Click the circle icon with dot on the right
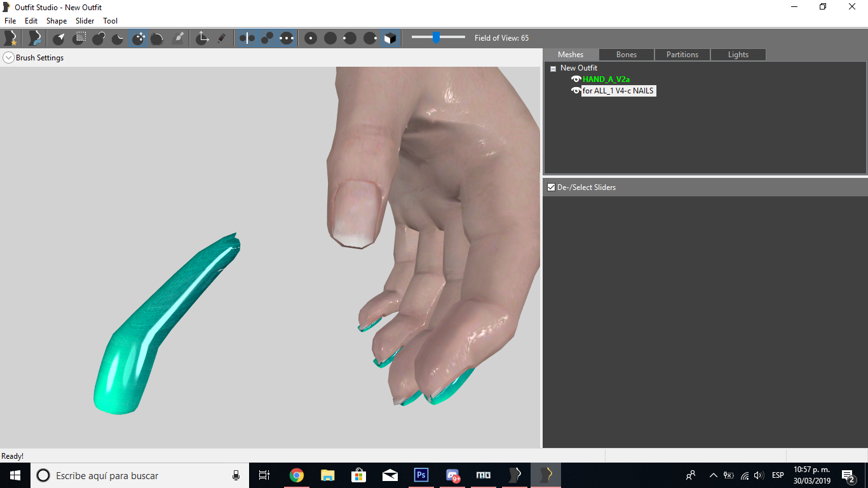 click(370, 38)
